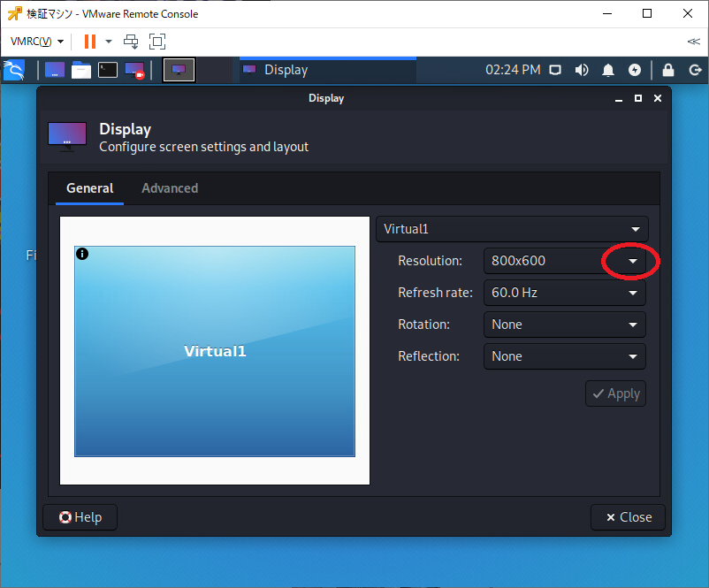The width and height of the screenshot is (709, 588).
Task: Minimize the Display dialog window
Action: [x=619, y=99]
